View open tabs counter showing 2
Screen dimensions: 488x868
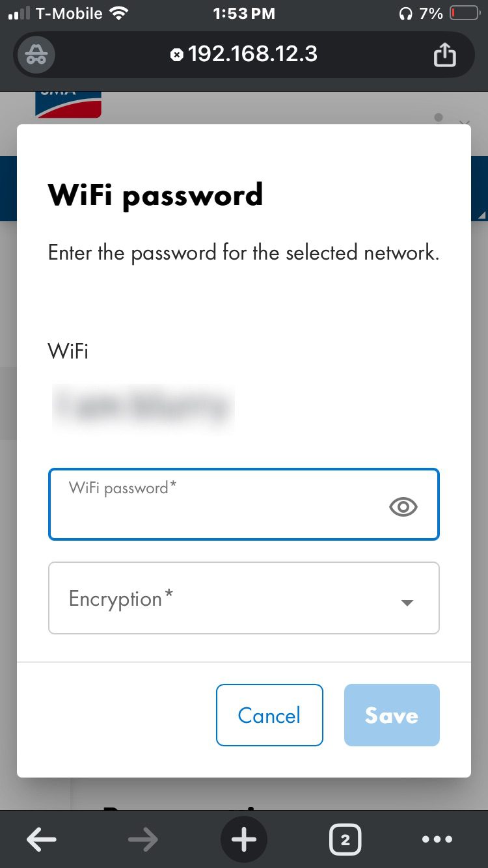[x=345, y=840]
